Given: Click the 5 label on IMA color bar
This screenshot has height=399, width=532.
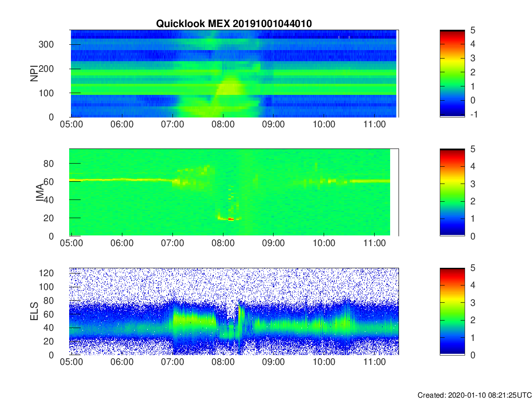Looking at the screenshot, I should tap(472, 149).
